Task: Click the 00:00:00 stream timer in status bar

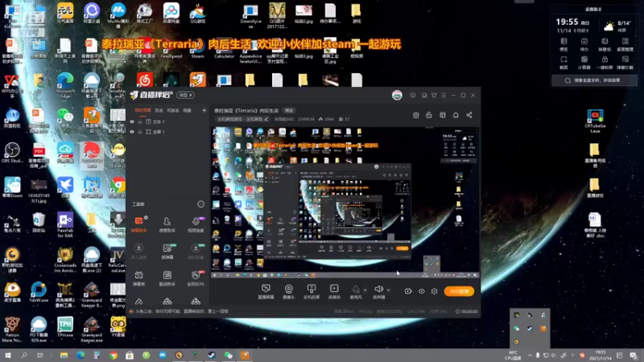Action: pyautogui.click(x=467, y=311)
